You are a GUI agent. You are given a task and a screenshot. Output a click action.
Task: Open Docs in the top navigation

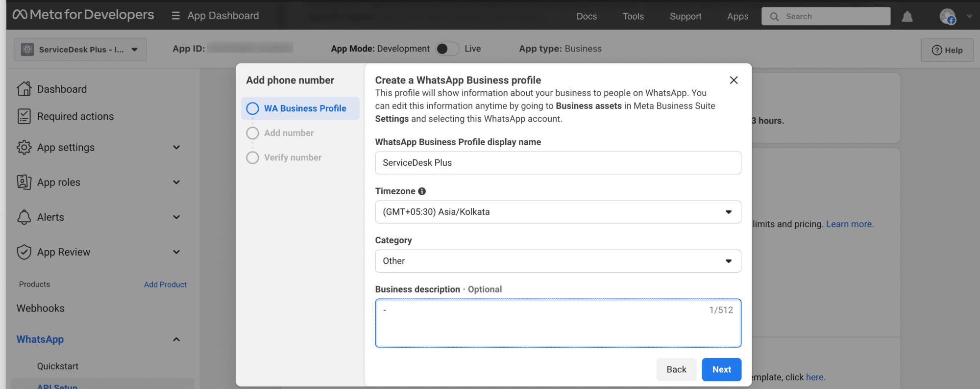pyautogui.click(x=586, y=16)
